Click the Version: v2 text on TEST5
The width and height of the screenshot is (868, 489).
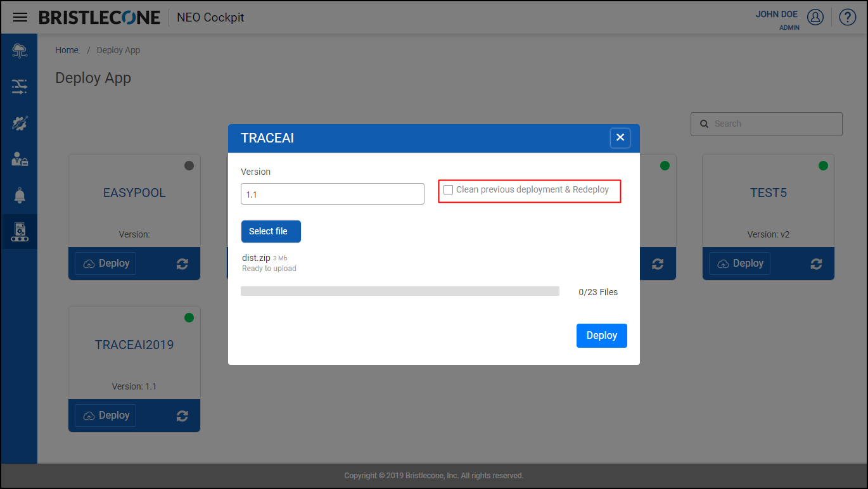point(769,234)
